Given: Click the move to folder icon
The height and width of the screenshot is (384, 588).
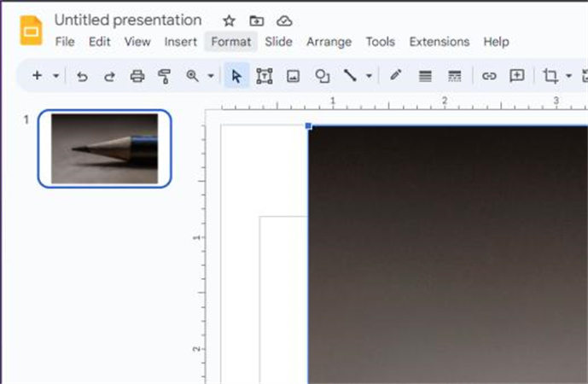Looking at the screenshot, I should (256, 20).
